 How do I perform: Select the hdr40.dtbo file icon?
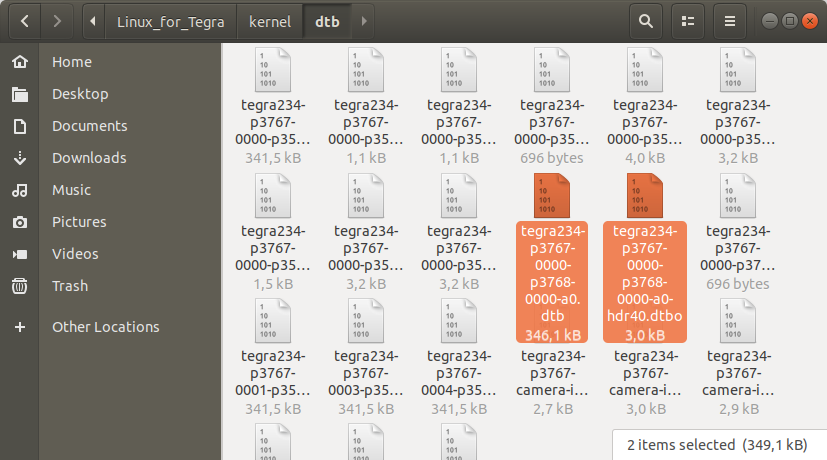tap(645, 196)
